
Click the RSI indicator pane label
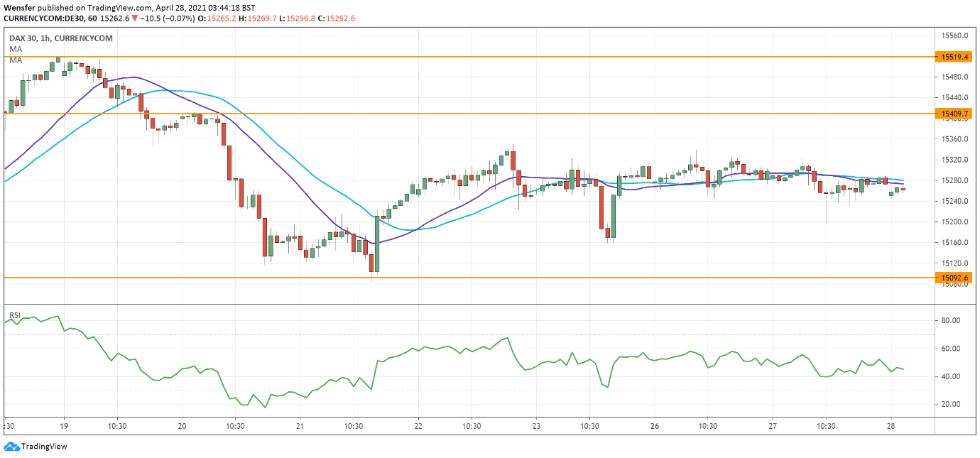pyautogui.click(x=15, y=315)
